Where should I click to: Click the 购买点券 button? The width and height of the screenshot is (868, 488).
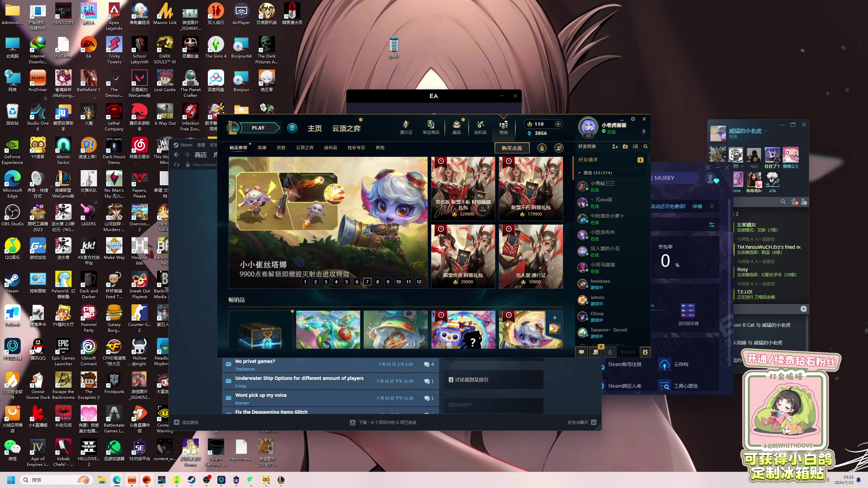(512, 148)
